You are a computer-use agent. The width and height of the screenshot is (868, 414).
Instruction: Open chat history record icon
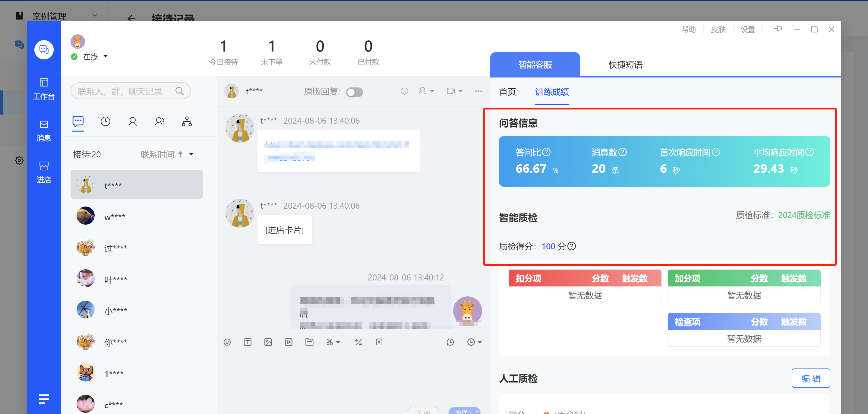pyautogui.click(x=450, y=342)
